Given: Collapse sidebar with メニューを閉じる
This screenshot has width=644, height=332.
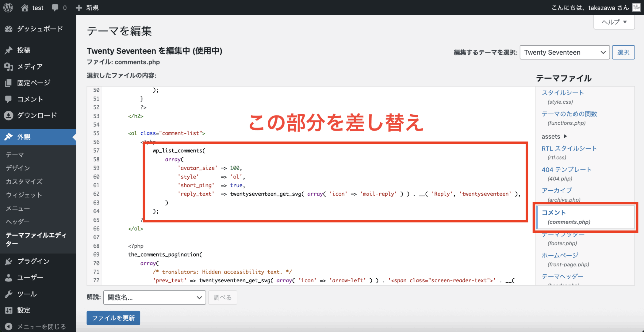Looking at the screenshot, I should pos(41,326).
